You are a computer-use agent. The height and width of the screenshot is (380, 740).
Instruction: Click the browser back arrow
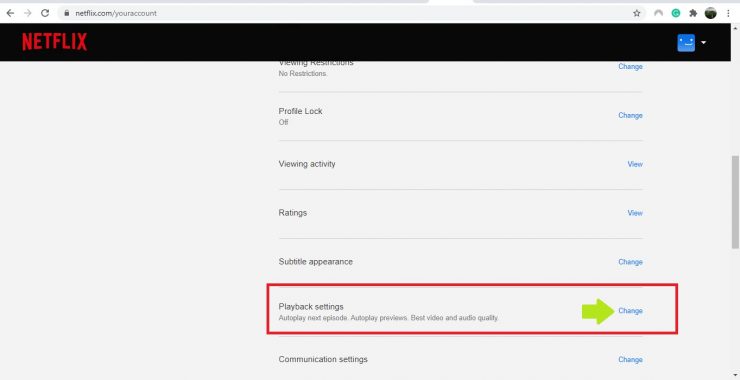(x=10, y=13)
